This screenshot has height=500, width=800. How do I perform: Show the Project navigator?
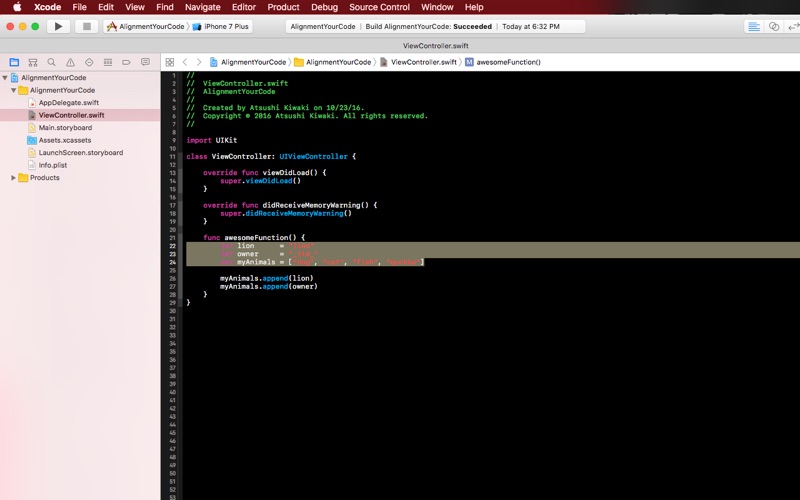point(14,62)
